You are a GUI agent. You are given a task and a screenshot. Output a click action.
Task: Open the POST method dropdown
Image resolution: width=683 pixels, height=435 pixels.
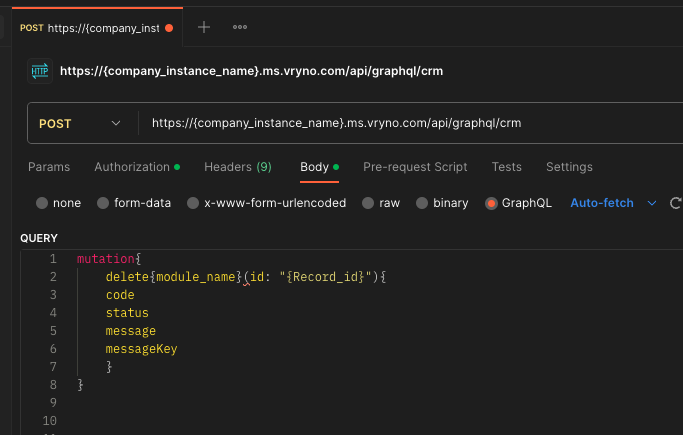80,124
